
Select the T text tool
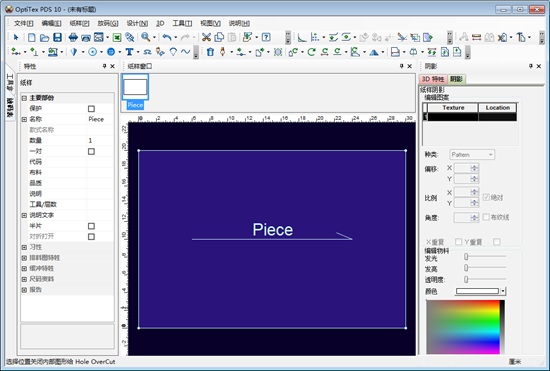(x=129, y=52)
